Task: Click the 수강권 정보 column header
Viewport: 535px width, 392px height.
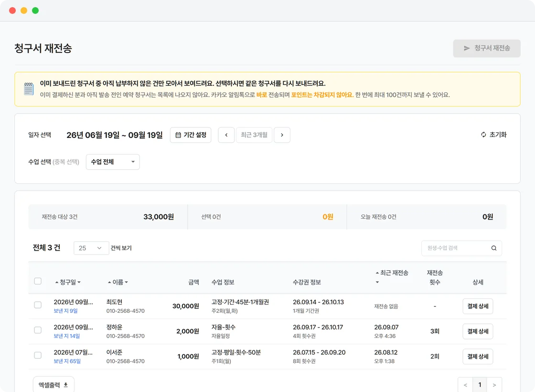Action: pos(307,282)
